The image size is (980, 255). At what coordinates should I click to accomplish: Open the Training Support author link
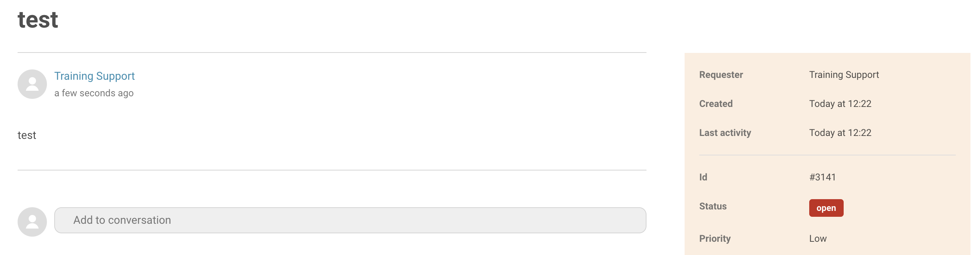click(x=94, y=76)
